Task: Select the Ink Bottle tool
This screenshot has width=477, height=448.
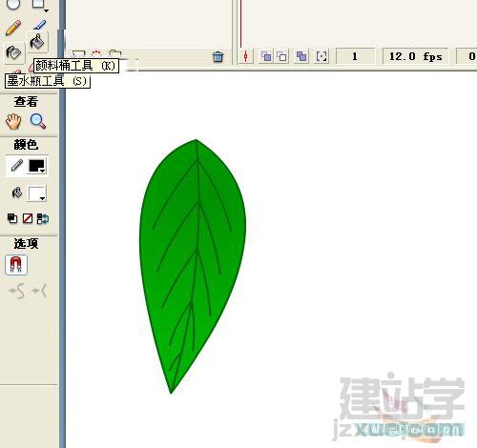Action: [x=14, y=52]
